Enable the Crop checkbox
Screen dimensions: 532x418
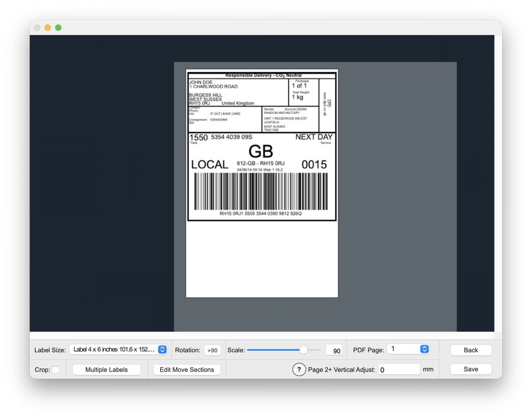[x=56, y=370]
